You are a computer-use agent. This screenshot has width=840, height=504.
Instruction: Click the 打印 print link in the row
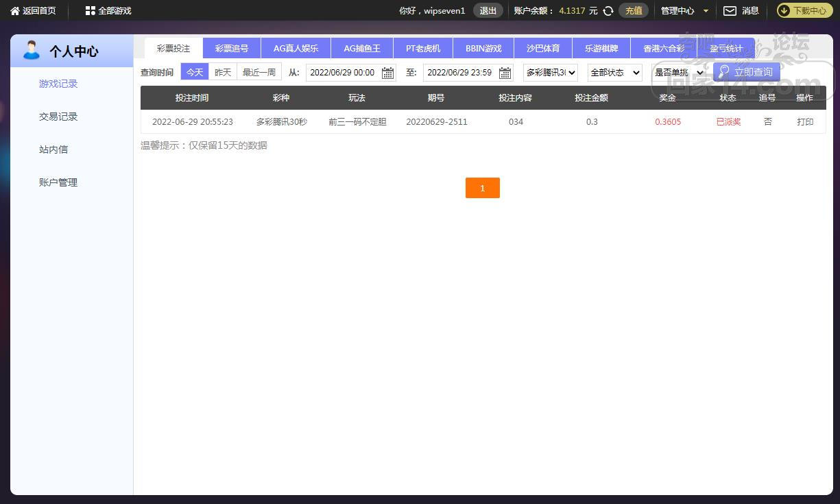[x=805, y=122]
